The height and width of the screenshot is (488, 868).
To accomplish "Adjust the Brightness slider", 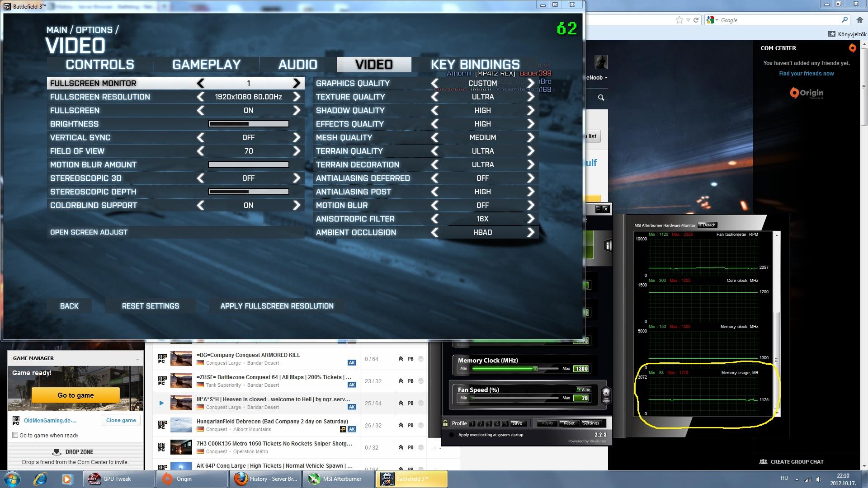I will pos(248,124).
